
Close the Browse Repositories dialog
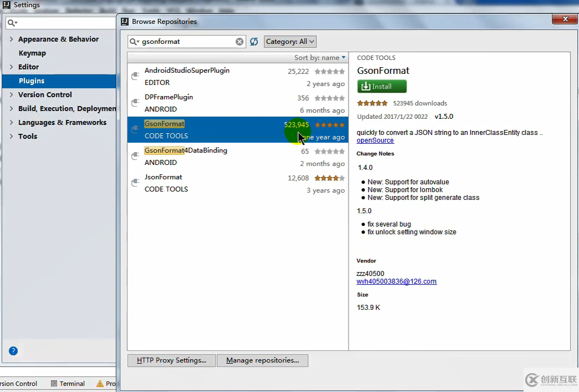565,18
